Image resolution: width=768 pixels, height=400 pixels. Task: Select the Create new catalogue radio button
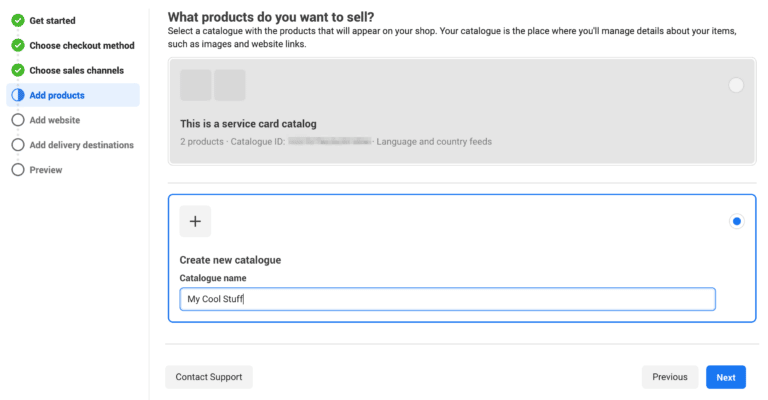(x=737, y=221)
